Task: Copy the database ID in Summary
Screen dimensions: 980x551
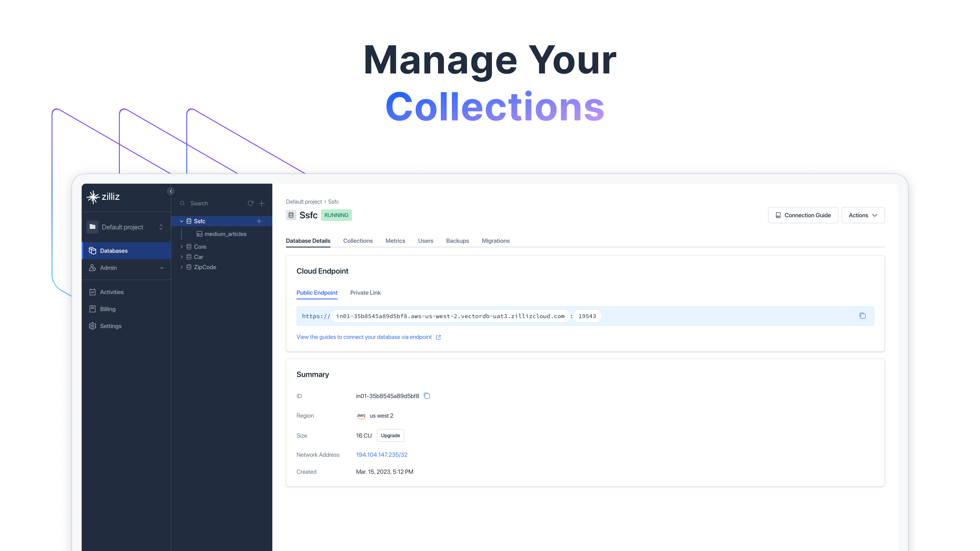Action: 427,396
